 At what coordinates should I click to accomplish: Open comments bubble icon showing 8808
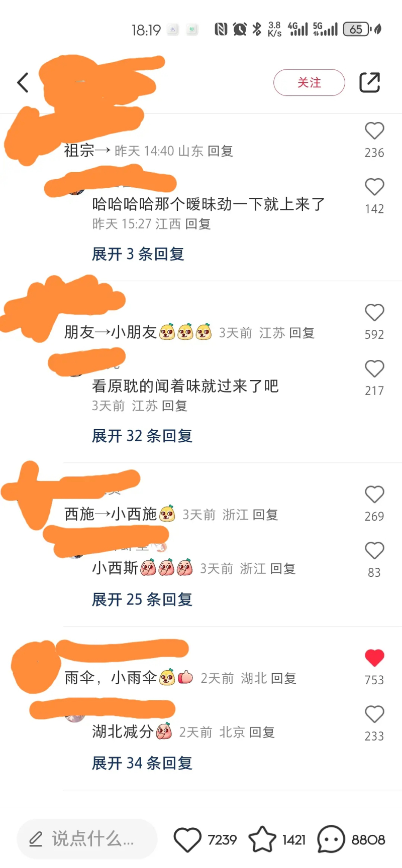click(331, 839)
